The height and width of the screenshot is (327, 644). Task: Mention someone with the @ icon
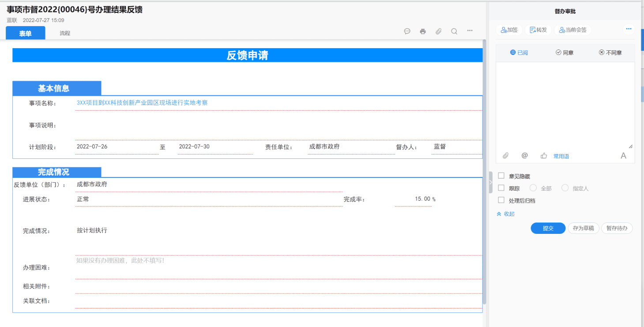click(x=525, y=156)
